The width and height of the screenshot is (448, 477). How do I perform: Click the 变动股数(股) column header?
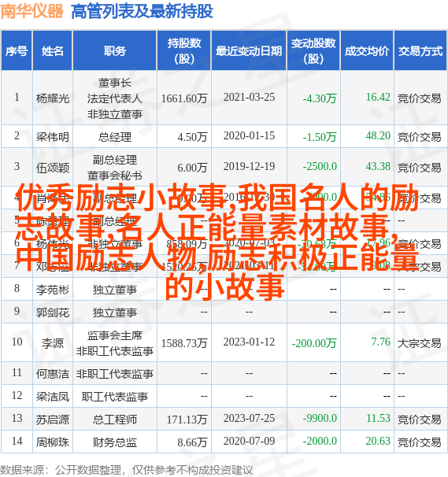[x=313, y=50]
